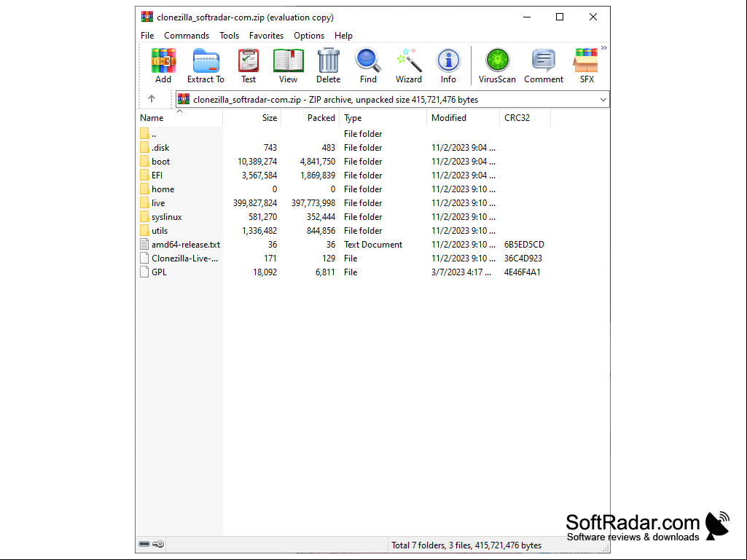
Task: Show archive Info
Action: 448,60
